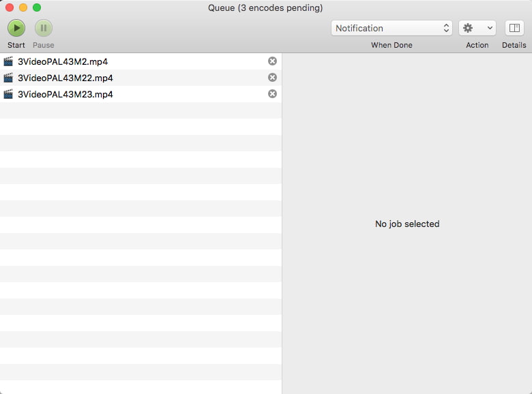Remove 3VideoPAL43M2.mp4 from queue
This screenshot has width=532, height=394.
(272, 61)
